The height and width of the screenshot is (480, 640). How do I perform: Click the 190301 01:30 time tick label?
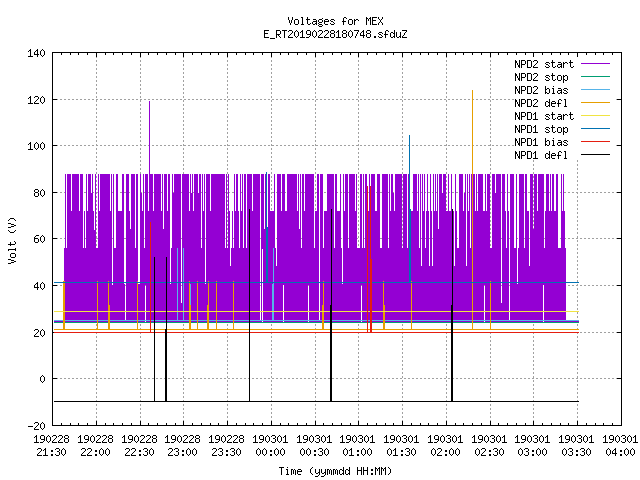(x=401, y=446)
